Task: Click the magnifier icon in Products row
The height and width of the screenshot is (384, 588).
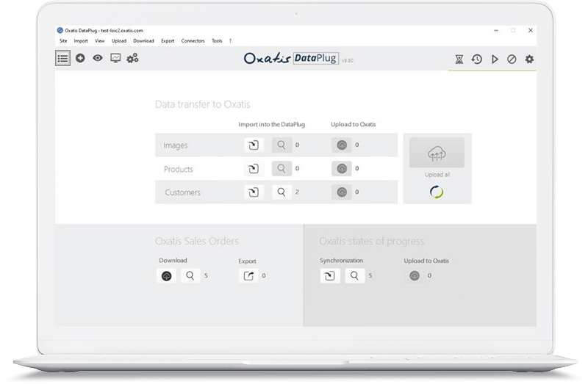Action: click(x=282, y=169)
